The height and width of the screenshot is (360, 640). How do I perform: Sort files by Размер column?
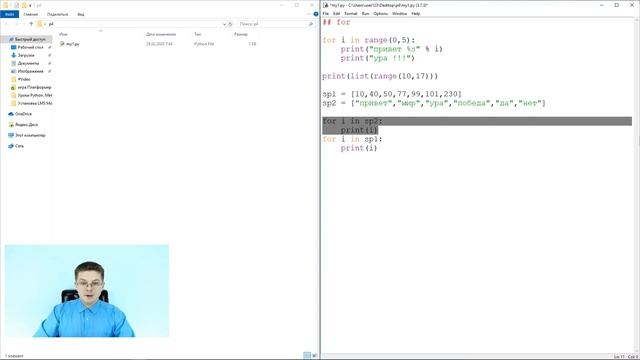tap(241, 34)
